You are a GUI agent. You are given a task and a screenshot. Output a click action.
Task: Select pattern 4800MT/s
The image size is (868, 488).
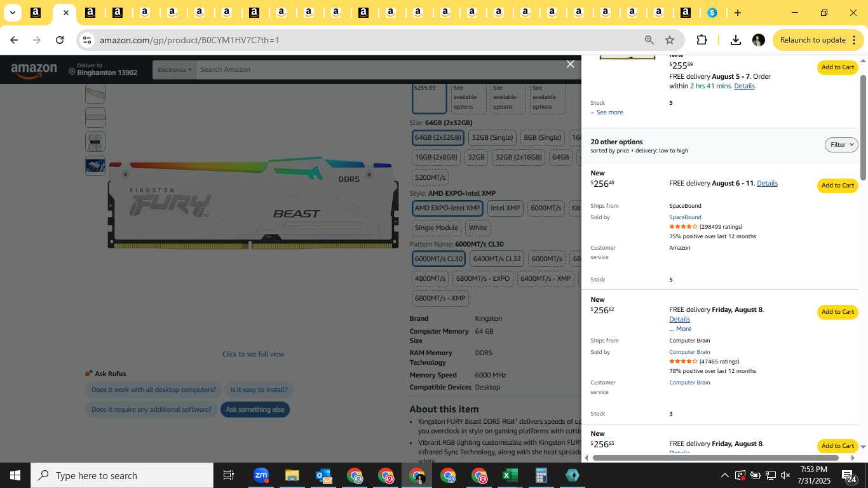tap(430, 279)
